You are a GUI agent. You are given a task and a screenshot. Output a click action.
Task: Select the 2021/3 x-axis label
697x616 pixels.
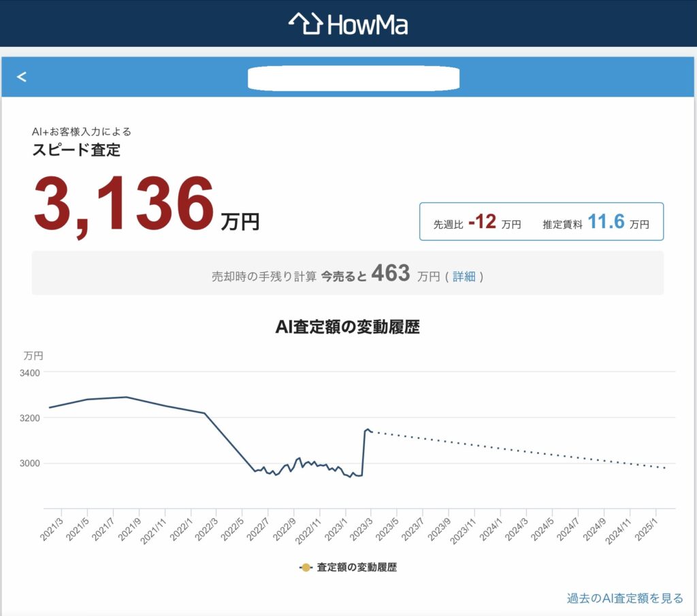52,530
